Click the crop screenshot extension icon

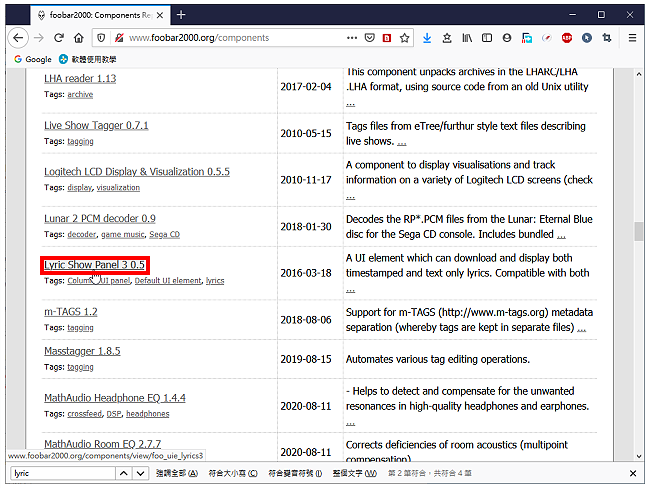click(607, 38)
